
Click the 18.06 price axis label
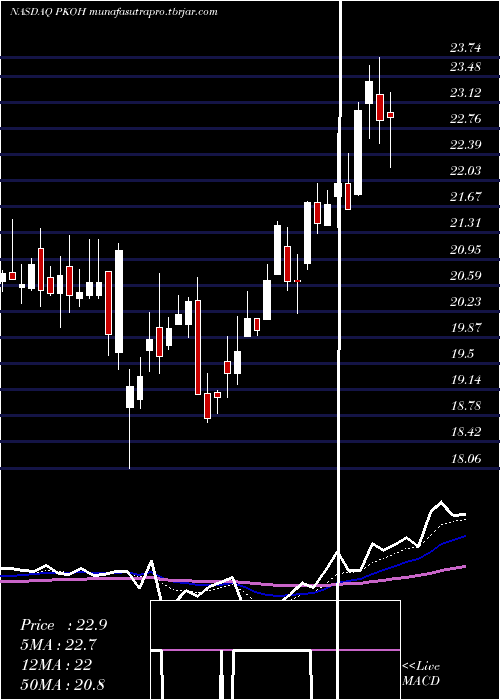pos(466,458)
